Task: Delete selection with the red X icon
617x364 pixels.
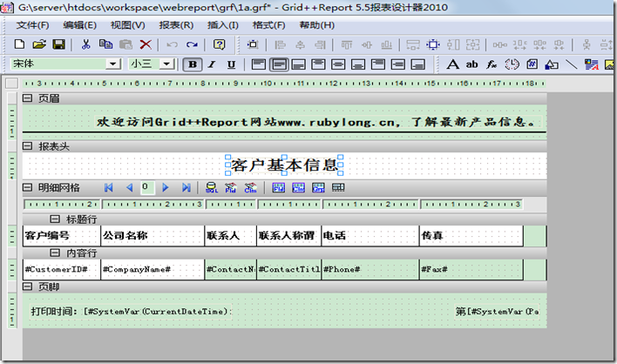Action: tap(146, 44)
